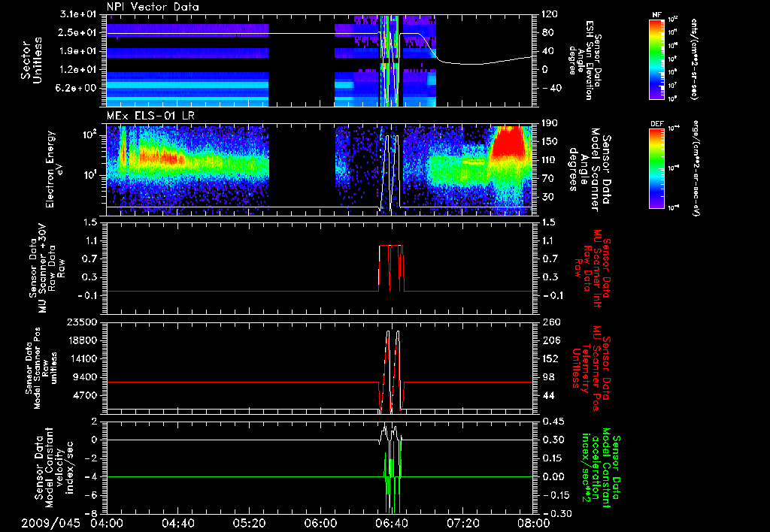
Task: Click the 04:00 time tick label
Action: 107,523
